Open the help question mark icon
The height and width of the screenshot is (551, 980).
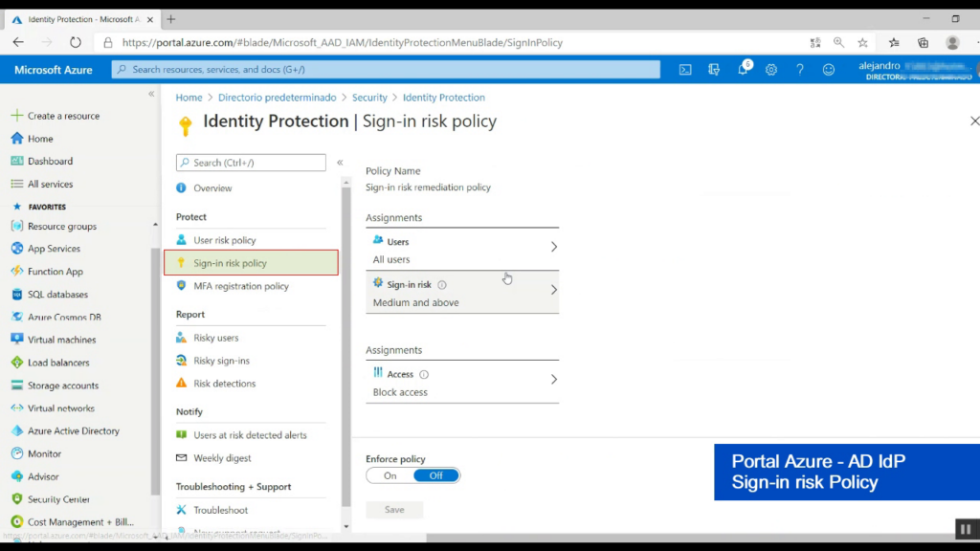(799, 70)
